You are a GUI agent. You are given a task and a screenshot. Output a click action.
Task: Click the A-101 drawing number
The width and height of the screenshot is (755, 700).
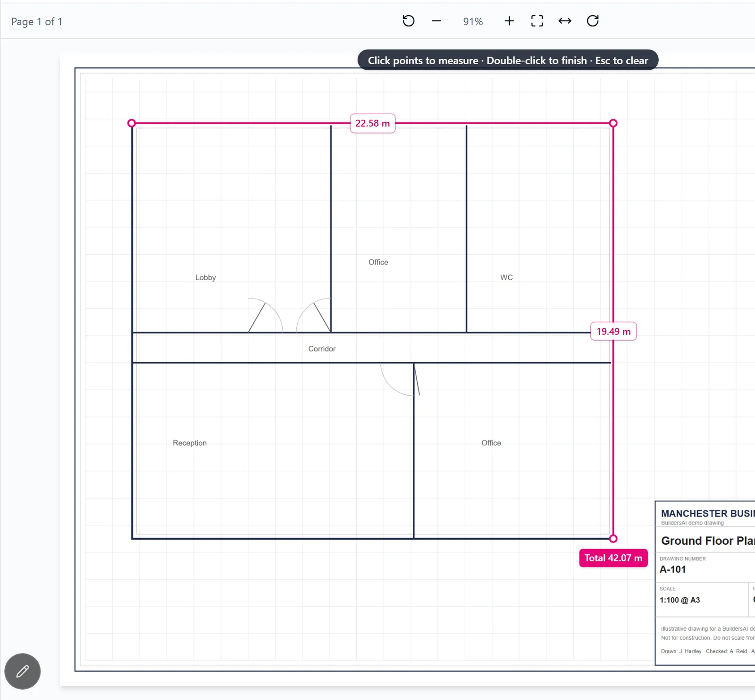[x=673, y=569]
